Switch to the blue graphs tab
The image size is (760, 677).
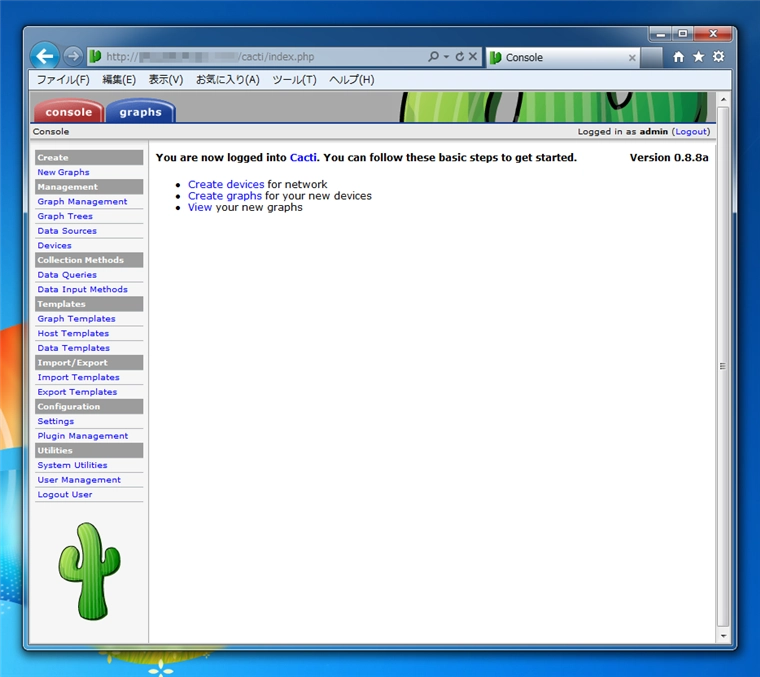click(141, 111)
